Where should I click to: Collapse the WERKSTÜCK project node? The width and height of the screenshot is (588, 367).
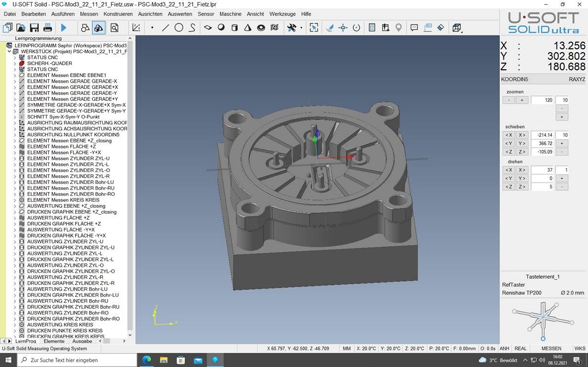point(9,52)
